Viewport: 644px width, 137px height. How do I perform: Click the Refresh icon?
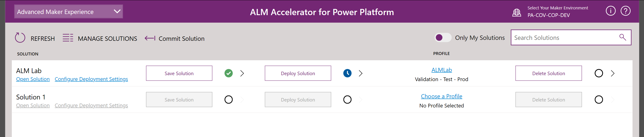(x=20, y=38)
